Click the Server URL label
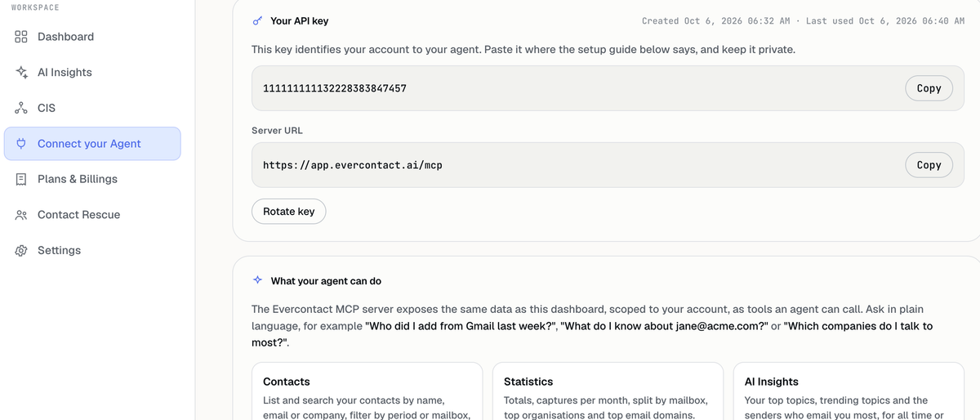 (x=277, y=131)
